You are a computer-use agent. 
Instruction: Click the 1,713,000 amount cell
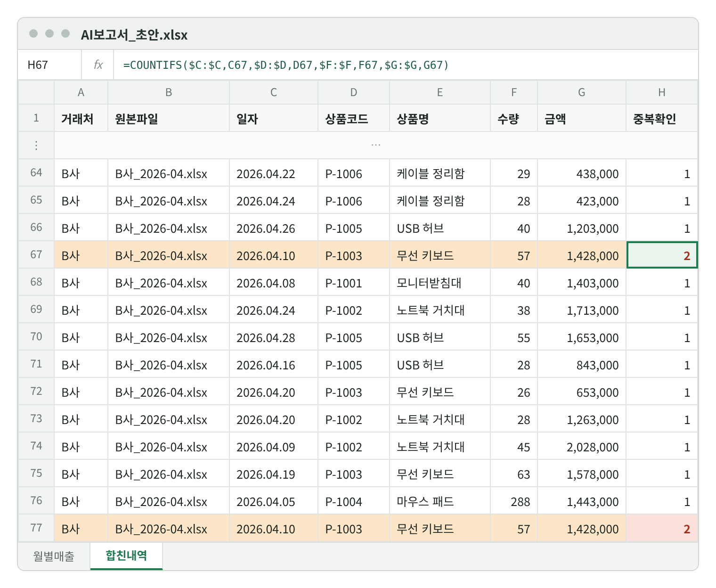point(582,310)
